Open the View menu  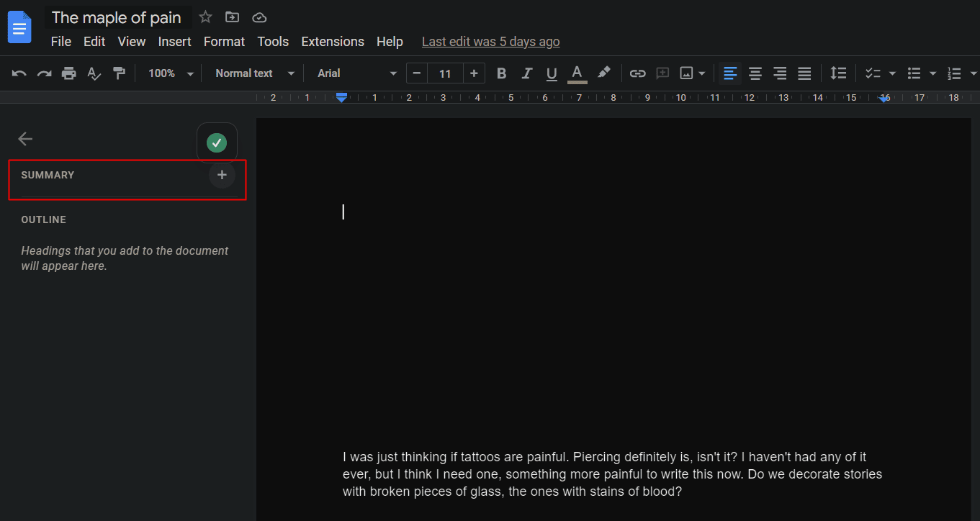[x=132, y=42]
